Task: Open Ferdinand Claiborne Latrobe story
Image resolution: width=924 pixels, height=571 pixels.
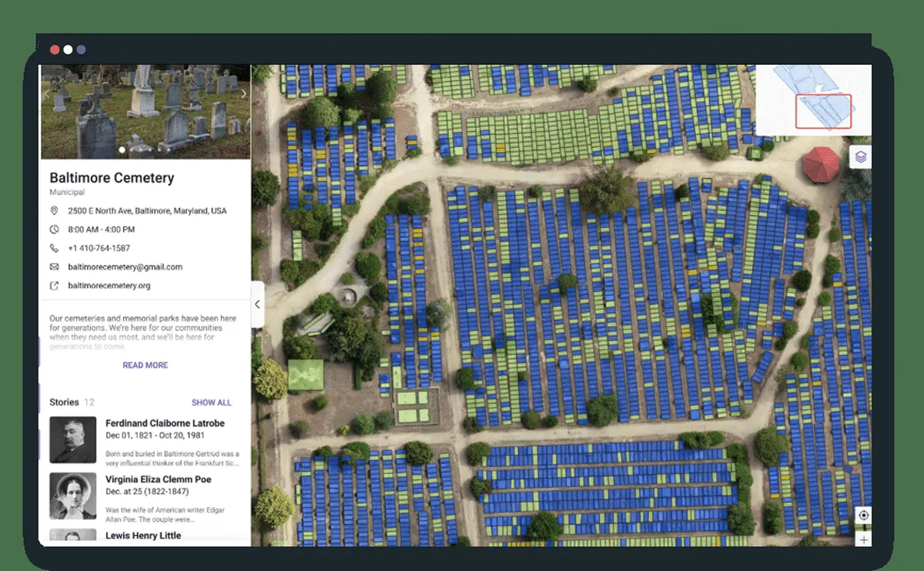Action: coord(165,423)
